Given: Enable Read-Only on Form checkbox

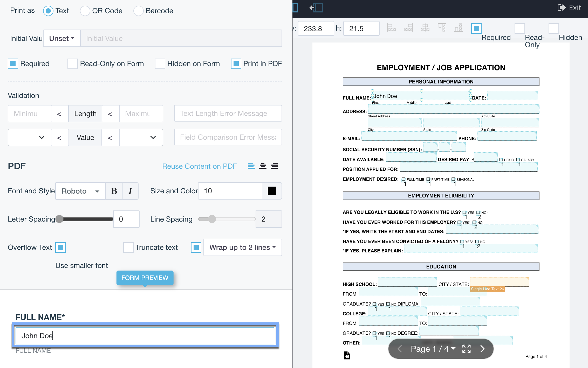Looking at the screenshot, I should [73, 64].
